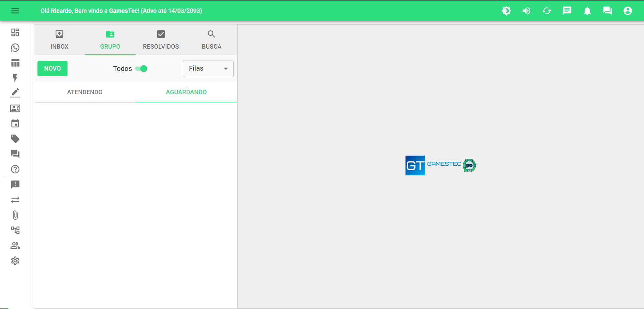Open the tags icon in sidebar
Image resolution: width=644 pixels, height=309 pixels.
[x=15, y=139]
